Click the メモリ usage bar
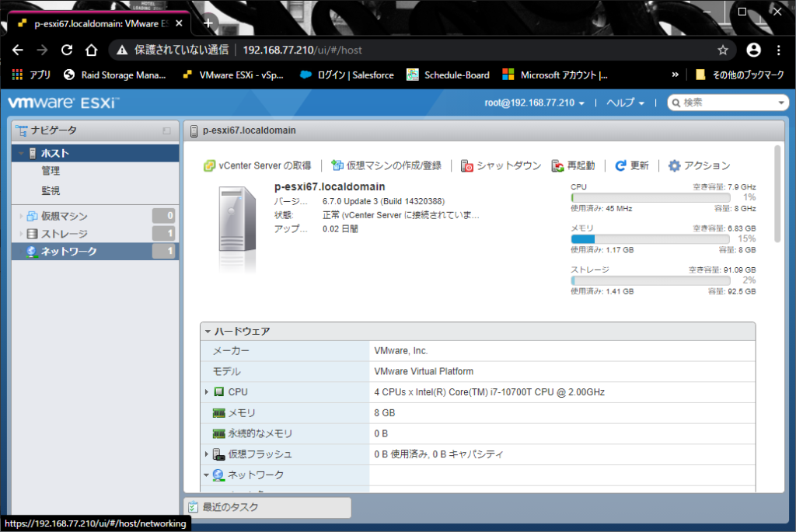Viewport: 796px width, 532px height. click(x=651, y=239)
